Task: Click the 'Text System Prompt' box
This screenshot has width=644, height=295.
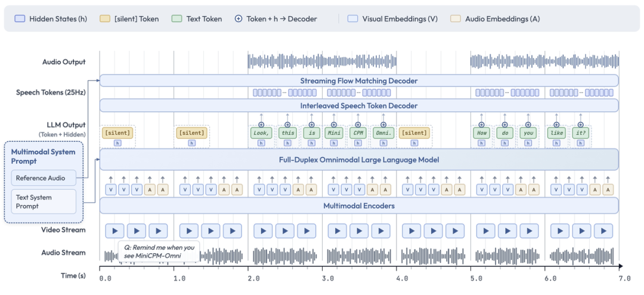Action: click(x=44, y=202)
